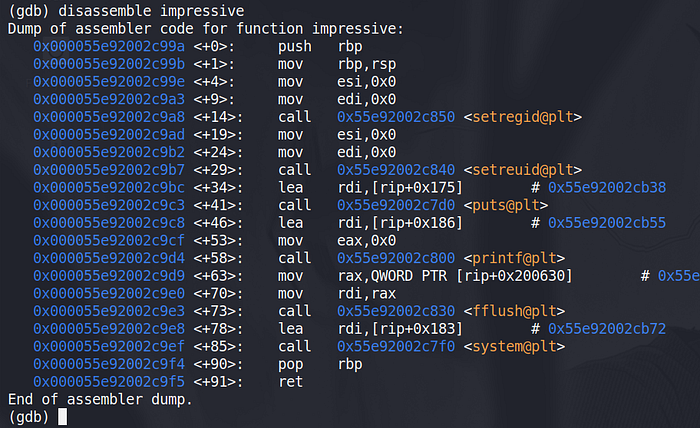Click the system@plt function symbol
The image size is (700, 428).
[x=516, y=346]
